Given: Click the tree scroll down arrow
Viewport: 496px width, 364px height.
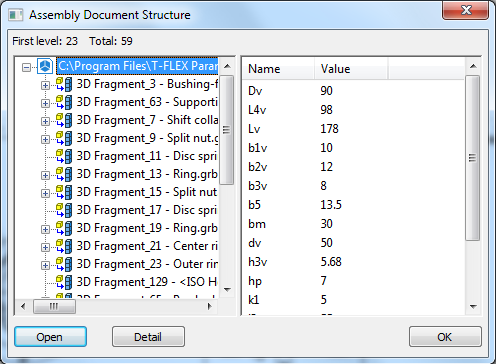Looking at the screenshot, I should click(x=227, y=289).
